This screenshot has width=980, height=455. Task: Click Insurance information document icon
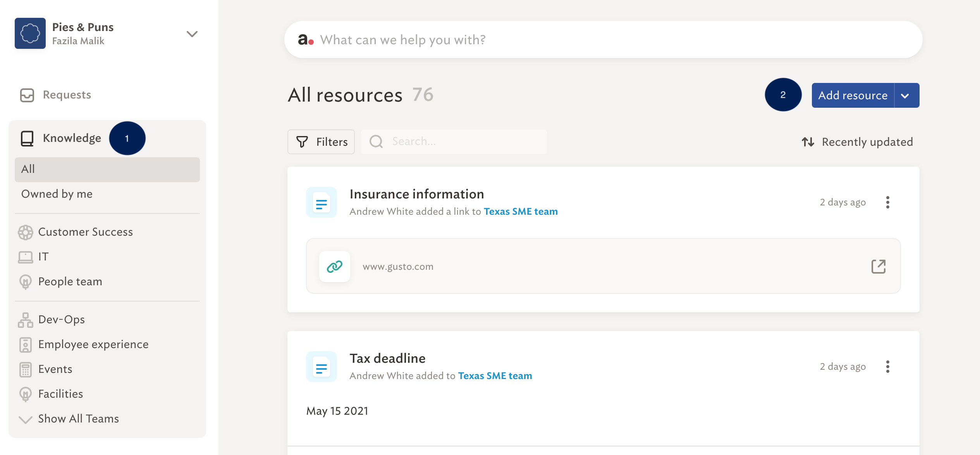coord(322,203)
